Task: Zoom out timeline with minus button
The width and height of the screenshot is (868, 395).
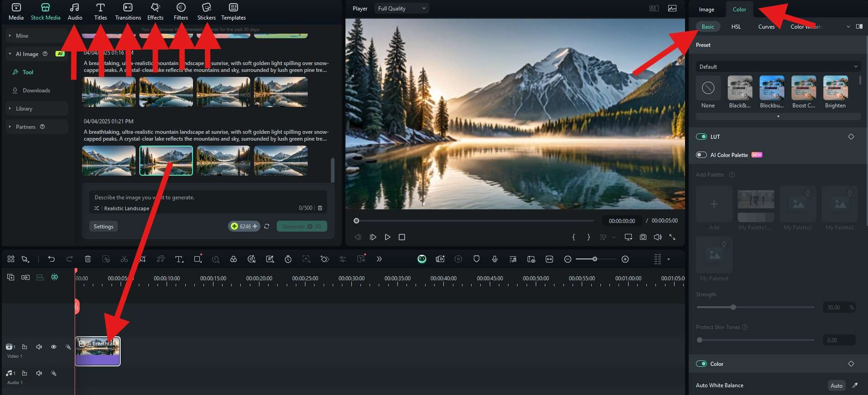Action: coord(568,259)
